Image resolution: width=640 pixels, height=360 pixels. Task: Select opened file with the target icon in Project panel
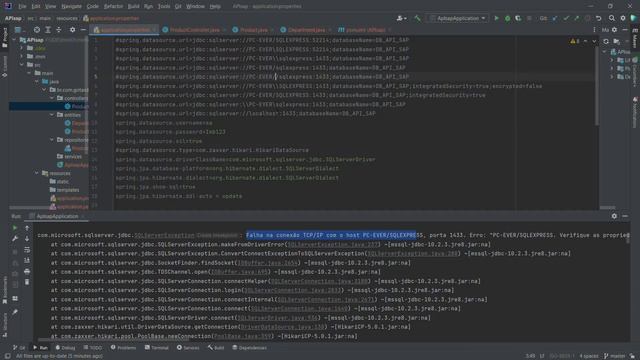click(x=37, y=30)
